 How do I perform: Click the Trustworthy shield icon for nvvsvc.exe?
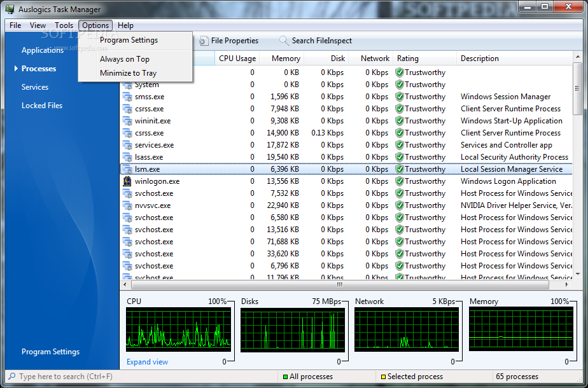pyautogui.click(x=400, y=205)
